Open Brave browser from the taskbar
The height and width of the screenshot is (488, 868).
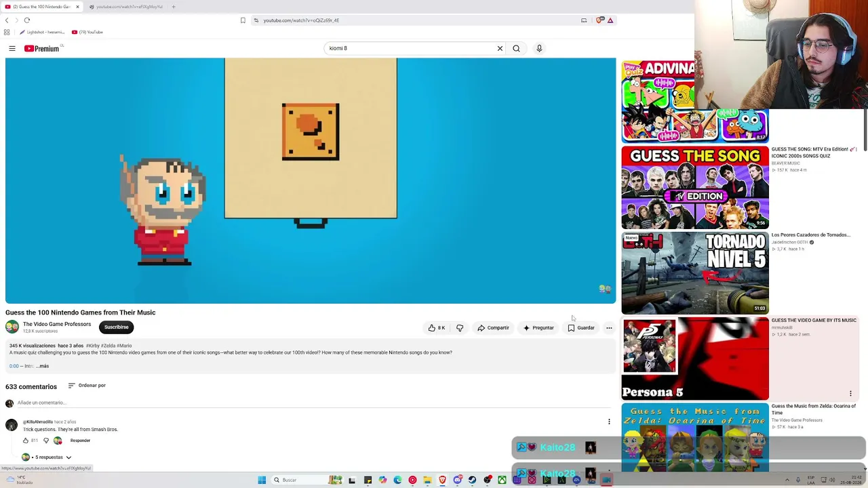point(443,480)
